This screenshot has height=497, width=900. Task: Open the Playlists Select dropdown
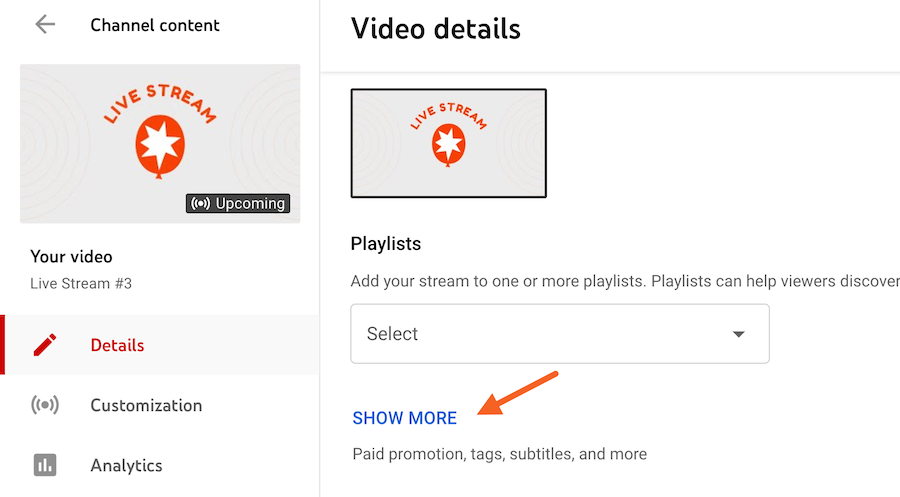[x=559, y=334]
